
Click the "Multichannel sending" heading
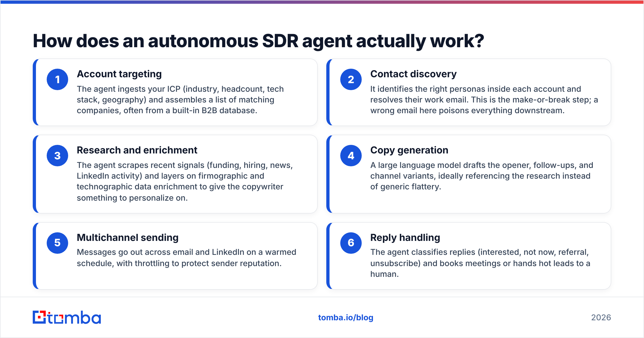[127, 238]
